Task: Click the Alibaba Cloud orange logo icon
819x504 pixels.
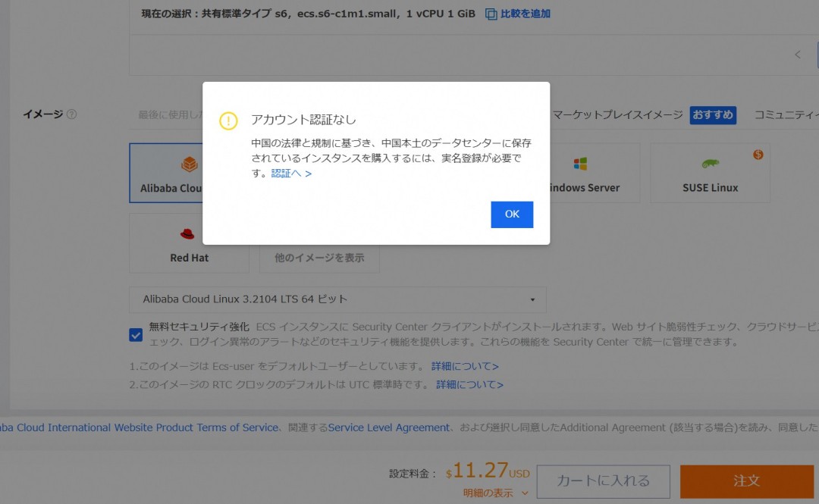Action: (x=189, y=164)
